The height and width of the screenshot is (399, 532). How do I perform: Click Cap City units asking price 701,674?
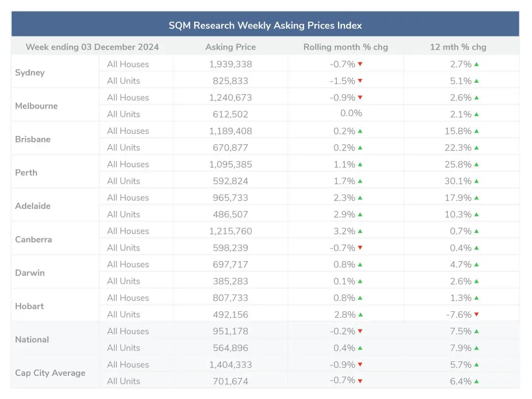point(231,381)
